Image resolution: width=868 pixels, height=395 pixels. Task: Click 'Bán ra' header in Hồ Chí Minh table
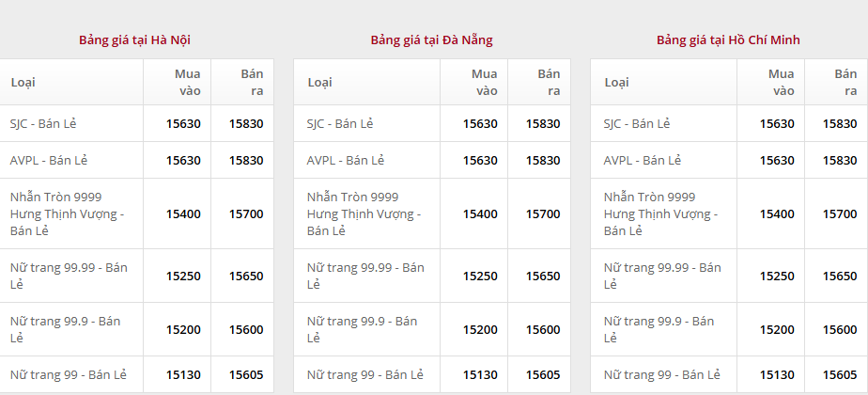click(845, 82)
